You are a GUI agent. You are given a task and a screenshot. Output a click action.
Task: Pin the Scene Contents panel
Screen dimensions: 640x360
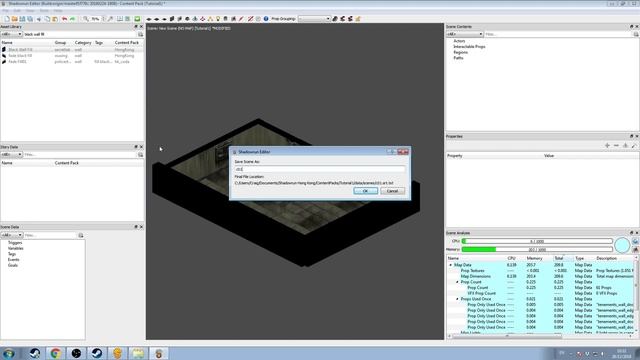click(631, 27)
